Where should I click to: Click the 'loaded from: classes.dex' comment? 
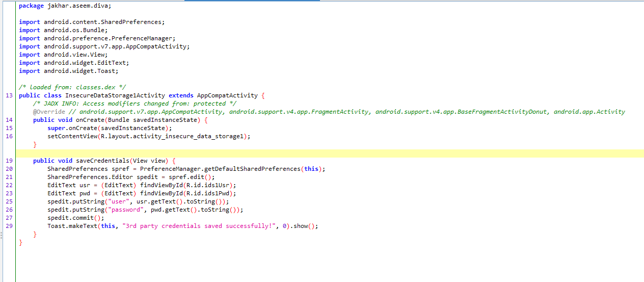72,87
